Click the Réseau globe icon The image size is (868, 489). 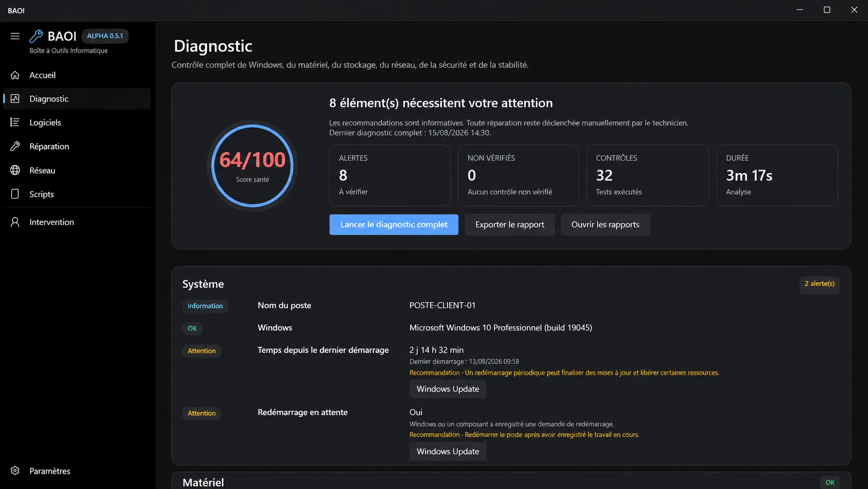tap(15, 170)
